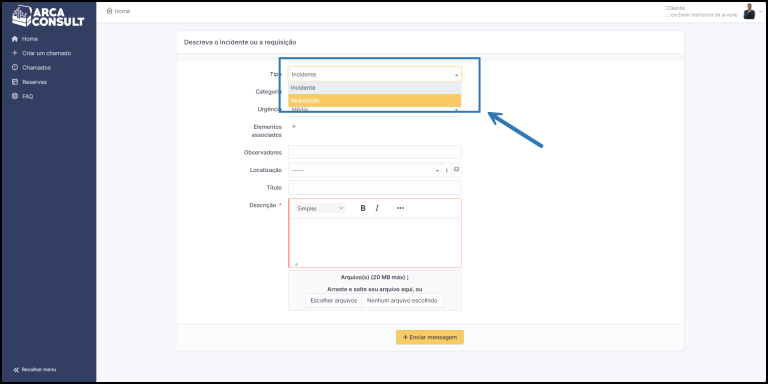
Task: Choose Incidente option in the list
Action: pyautogui.click(x=375, y=88)
